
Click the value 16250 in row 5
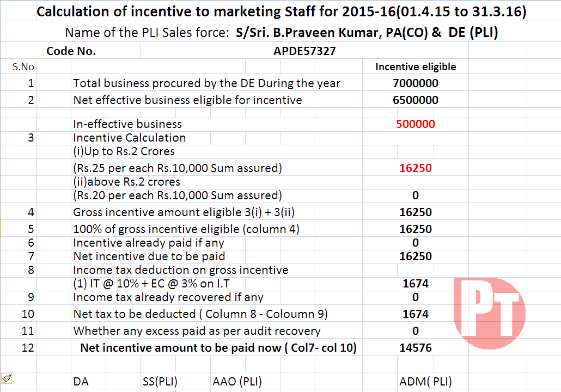tap(416, 229)
